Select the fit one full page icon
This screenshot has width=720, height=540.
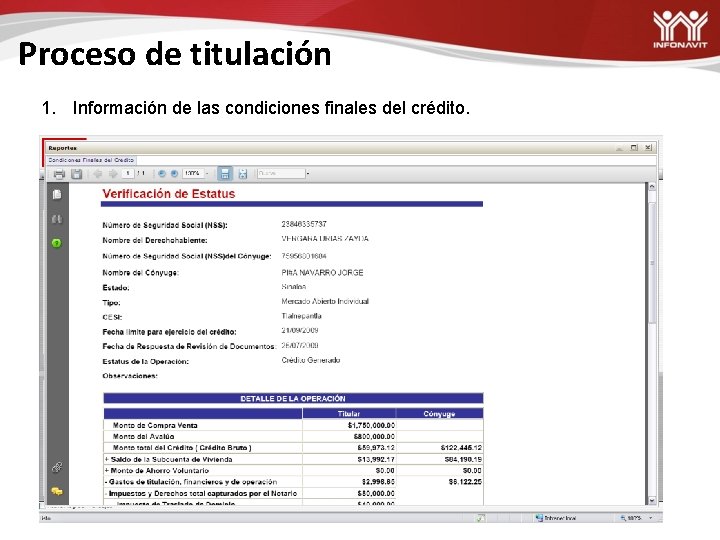(242, 174)
